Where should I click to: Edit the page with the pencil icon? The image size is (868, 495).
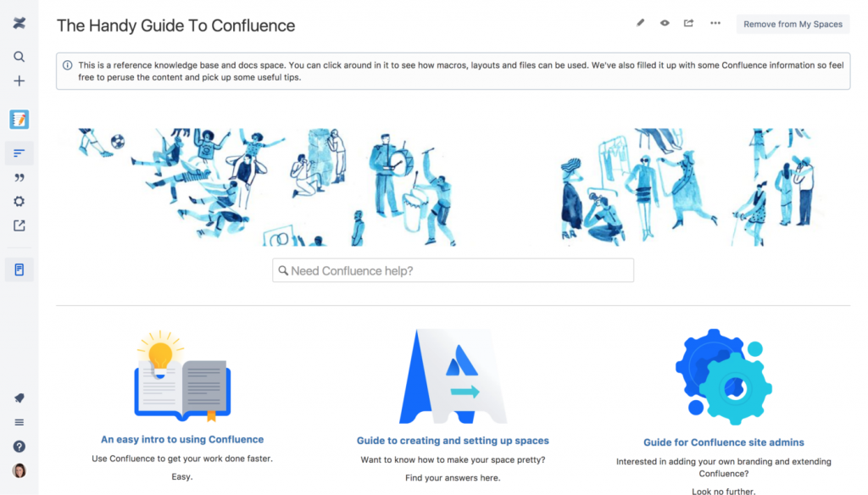coord(641,24)
